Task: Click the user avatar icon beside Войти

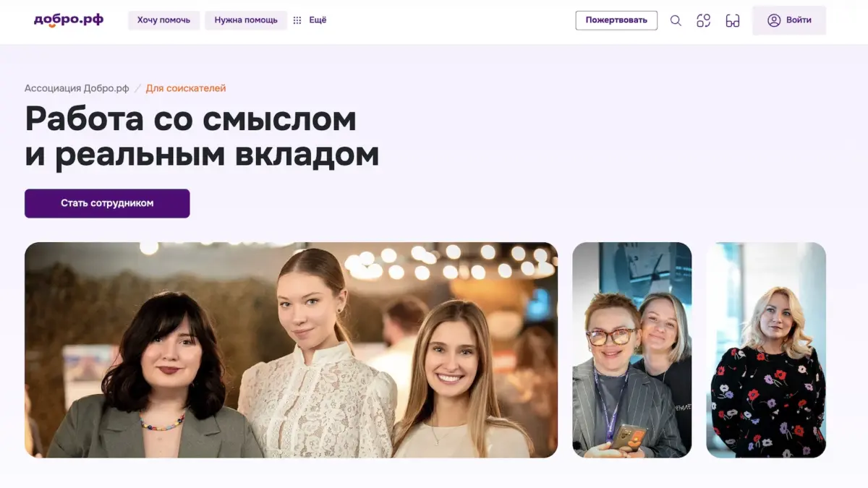Action: click(774, 20)
